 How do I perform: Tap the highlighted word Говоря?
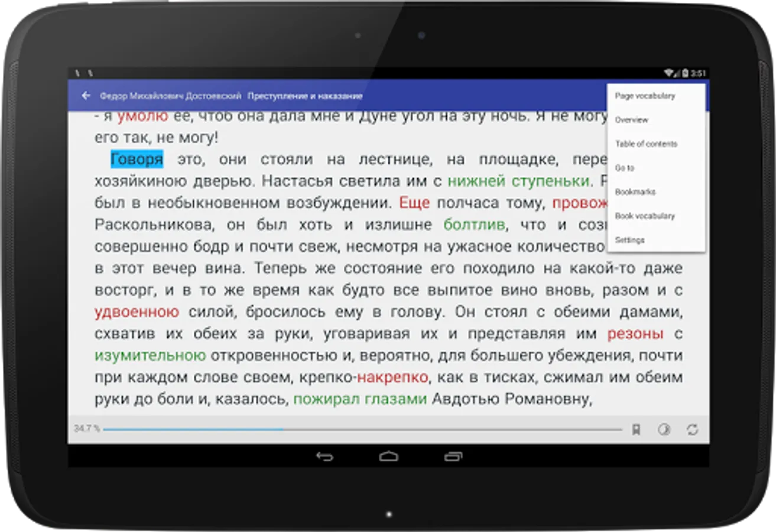pyautogui.click(x=137, y=160)
